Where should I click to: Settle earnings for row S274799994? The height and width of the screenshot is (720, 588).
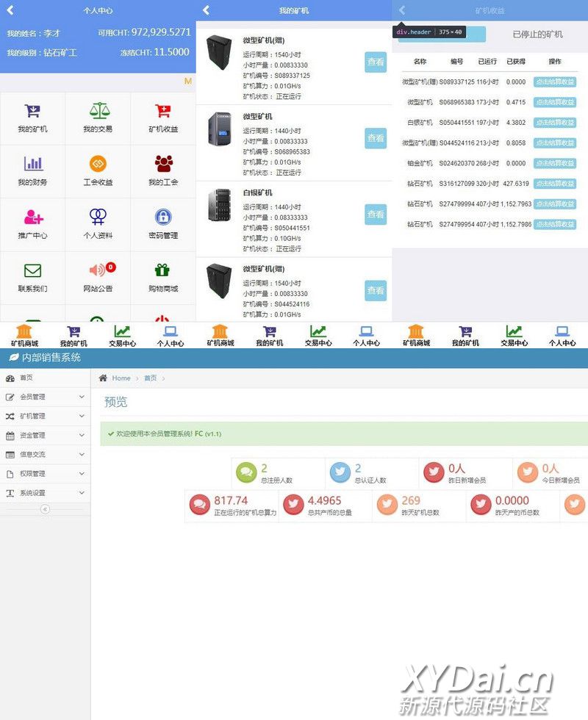coord(555,204)
